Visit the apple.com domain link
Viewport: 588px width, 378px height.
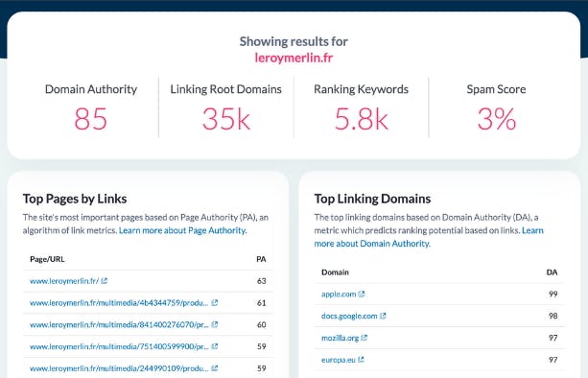click(339, 294)
